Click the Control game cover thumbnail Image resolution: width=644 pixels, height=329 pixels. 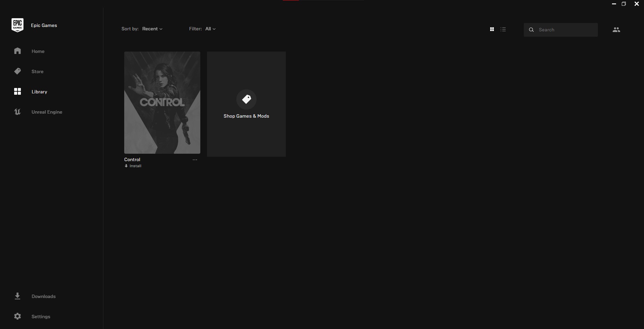coord(162,102)
